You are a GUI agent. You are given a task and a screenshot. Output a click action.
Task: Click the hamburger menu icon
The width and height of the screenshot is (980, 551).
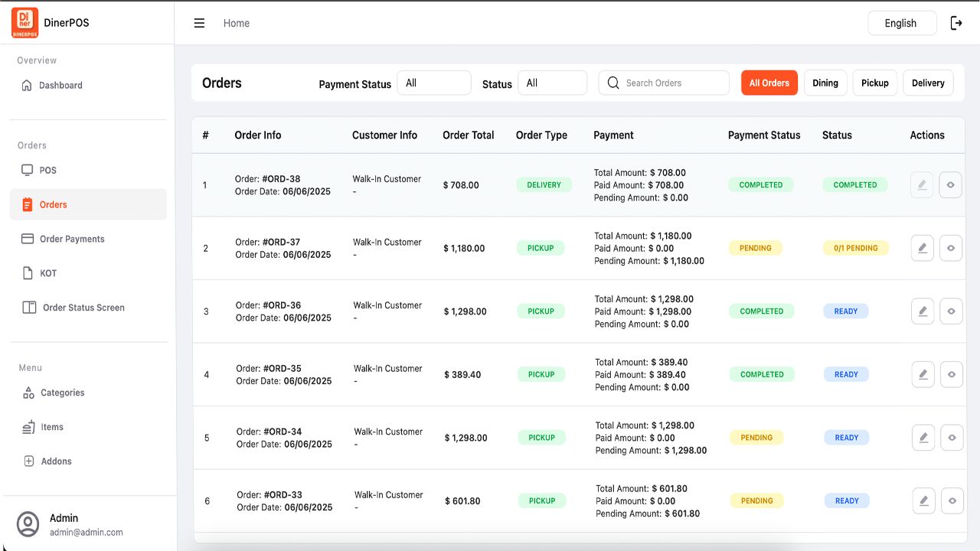[199, 23]
